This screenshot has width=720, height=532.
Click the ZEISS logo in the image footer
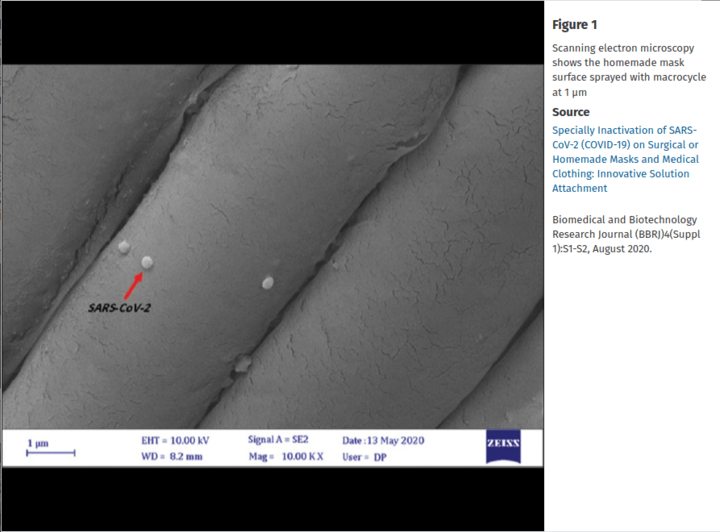click(x=502, y=448)
